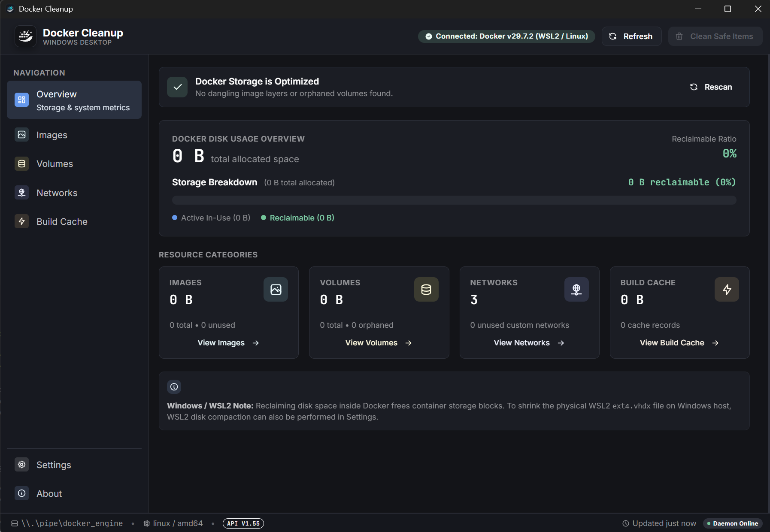Click the Settings gear icon
The image size is (770, 532).
pos(21,465)
